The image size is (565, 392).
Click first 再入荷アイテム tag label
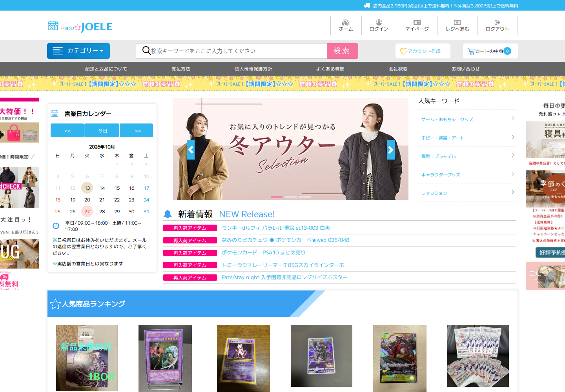click(x=190, y=228)
